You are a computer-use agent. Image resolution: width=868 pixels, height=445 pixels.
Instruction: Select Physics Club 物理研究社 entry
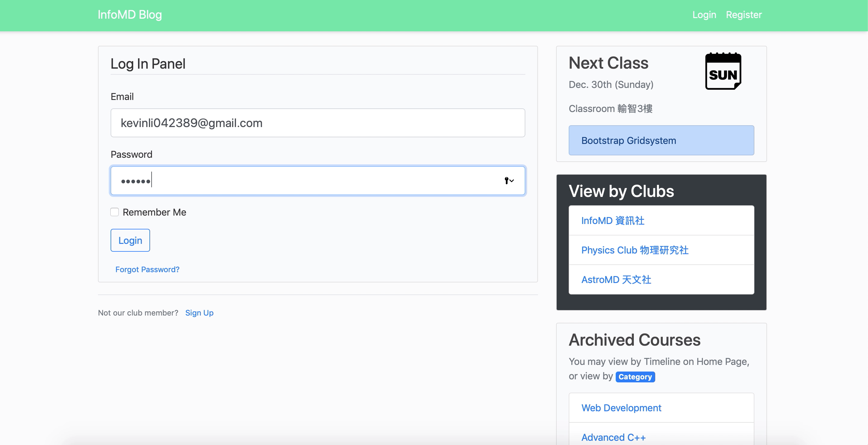[x=635, y=250]
